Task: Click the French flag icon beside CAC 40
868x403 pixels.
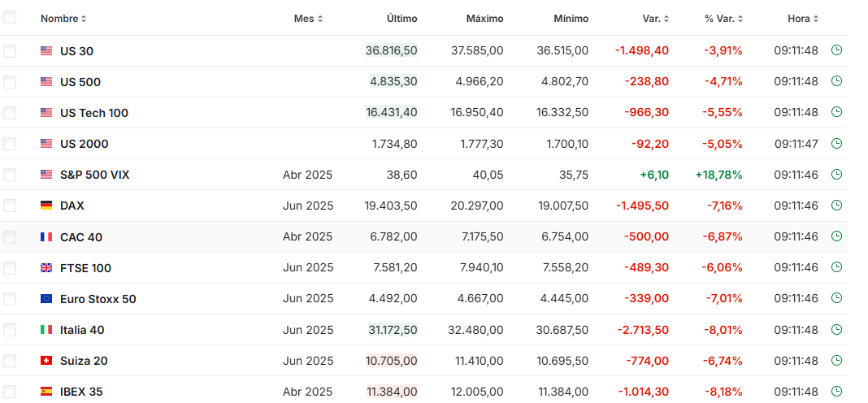Action: point(46,237)
